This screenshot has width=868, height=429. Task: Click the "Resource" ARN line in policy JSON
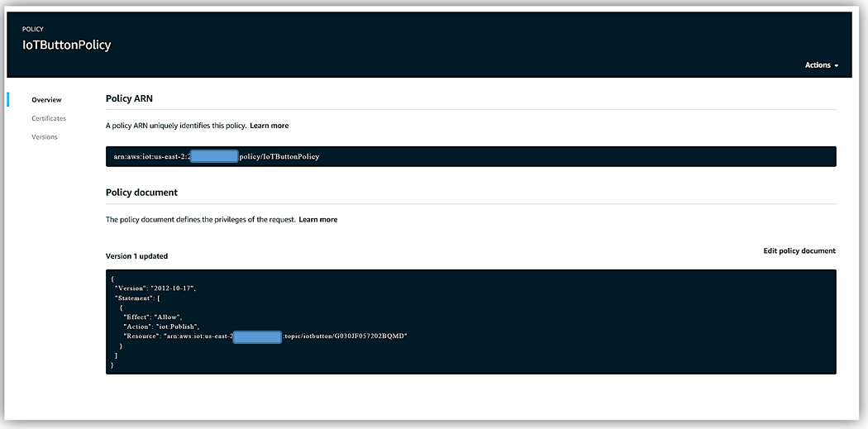coord(265,336)
